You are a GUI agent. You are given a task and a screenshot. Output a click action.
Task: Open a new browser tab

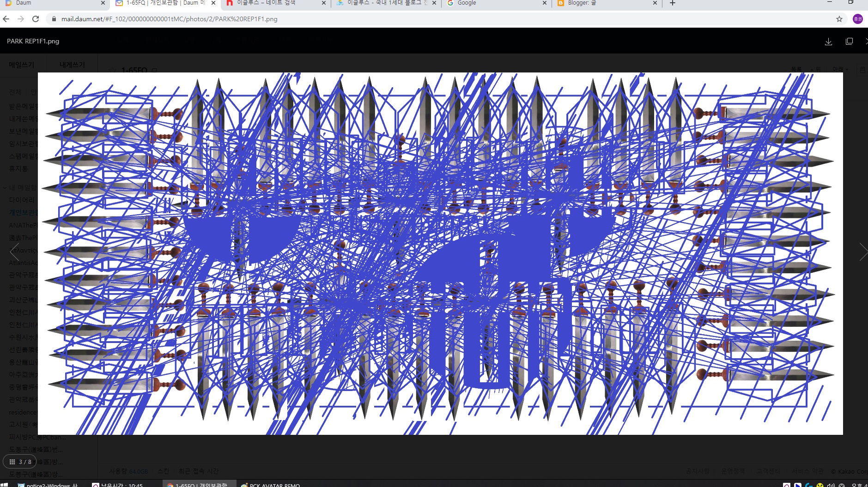[x=673, y=3]
